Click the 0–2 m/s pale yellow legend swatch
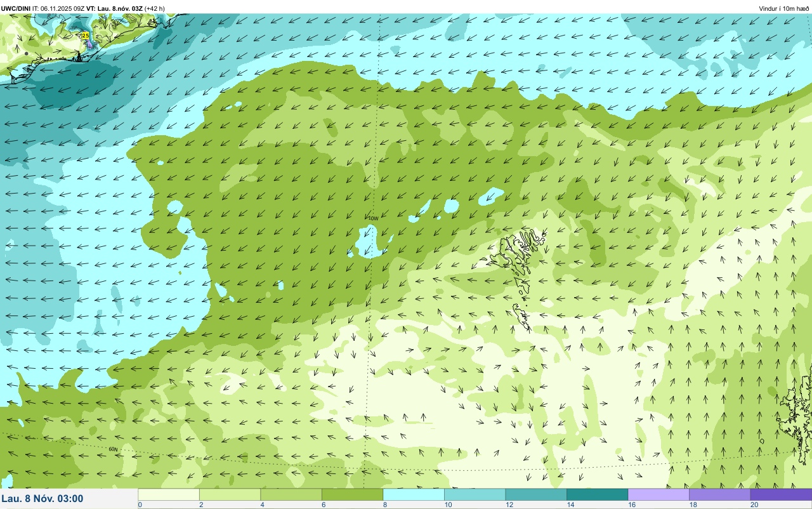 (x=169, y=494)
